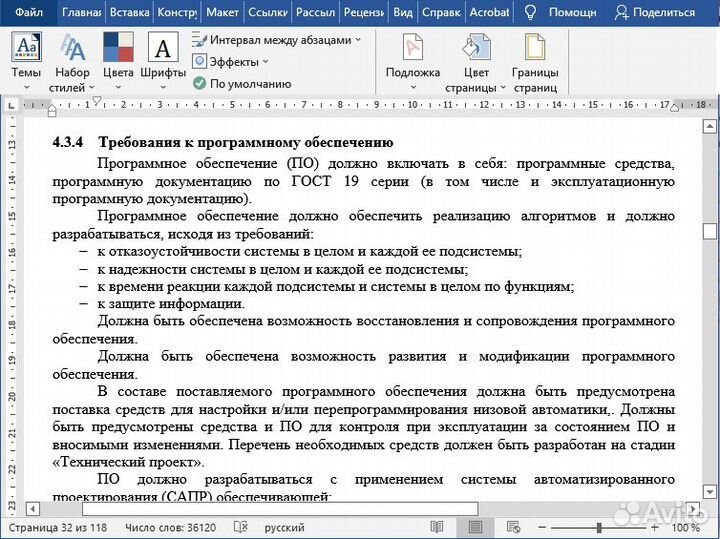Expand the Темы dropdown arrow
The height and width of the screenshot is (539, 720).
click(26, 87)
